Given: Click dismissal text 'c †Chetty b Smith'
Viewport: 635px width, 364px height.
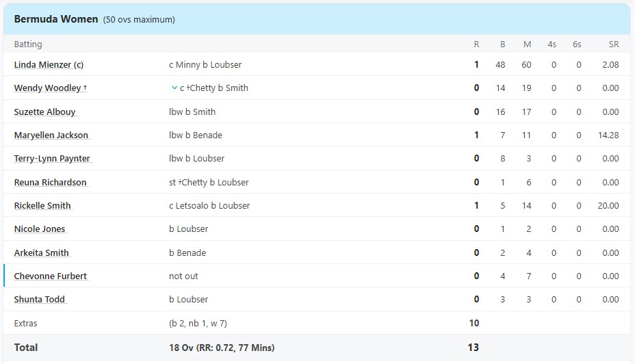Looking at the screenshot, I should point(214,88).
